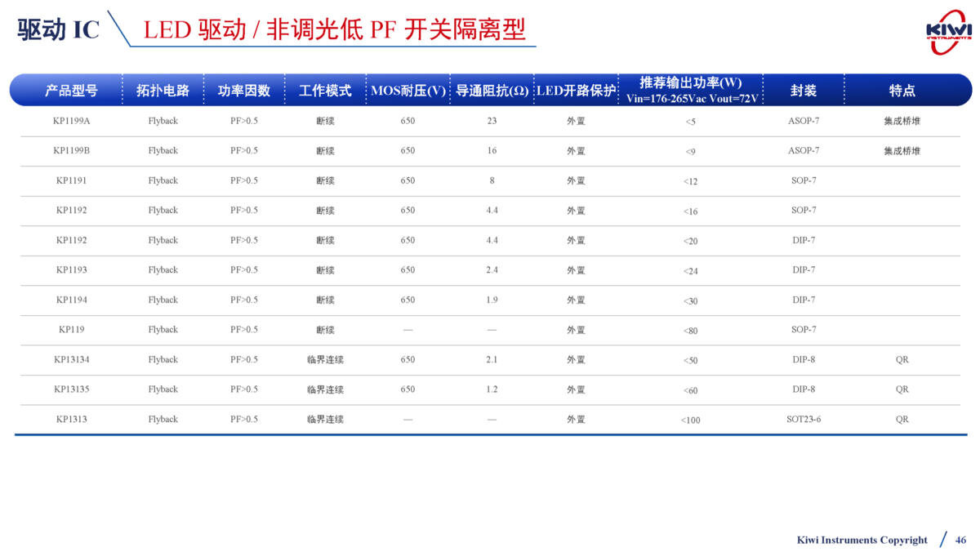Select the KP13134 product model cell
The height and width of the screenshot is (556, 980).
pos(71,359)
